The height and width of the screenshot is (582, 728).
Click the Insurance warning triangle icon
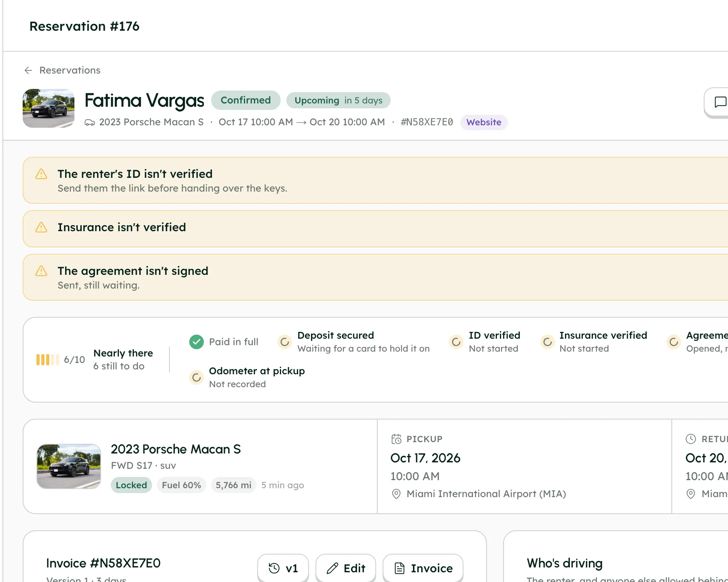click(x=41, y=228)
